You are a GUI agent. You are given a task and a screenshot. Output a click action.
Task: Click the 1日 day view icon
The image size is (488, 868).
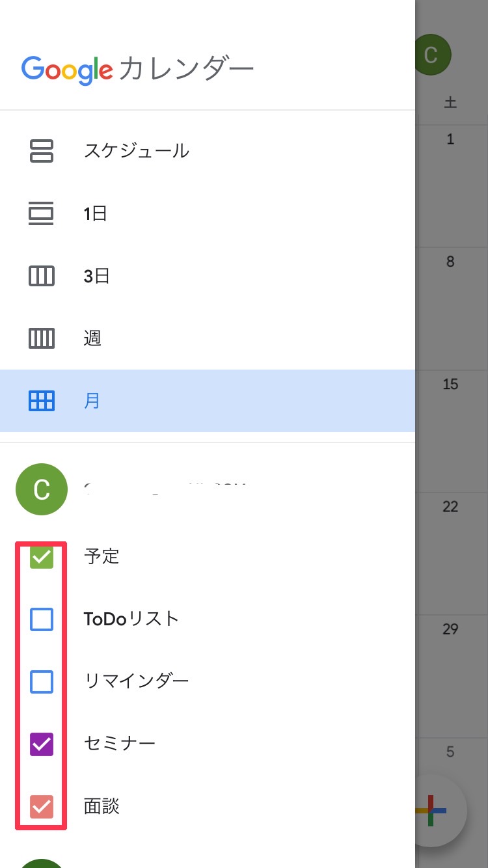42,213
